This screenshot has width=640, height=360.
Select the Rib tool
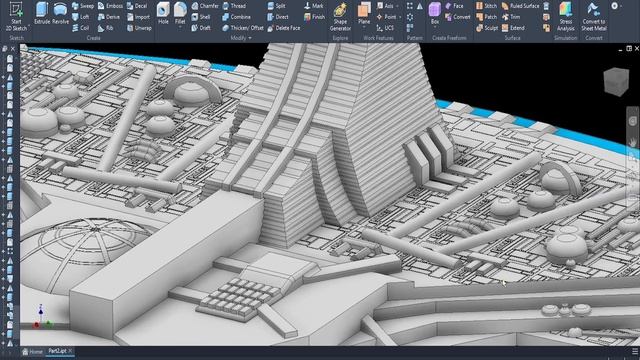[105, 28]
